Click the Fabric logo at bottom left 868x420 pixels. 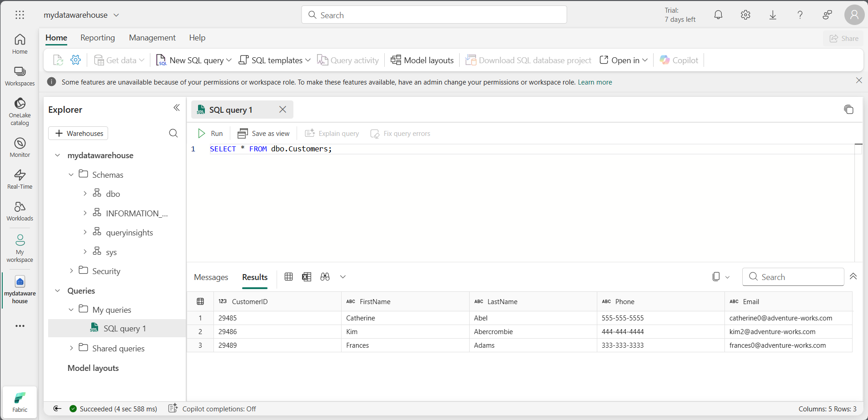[20, 402]
